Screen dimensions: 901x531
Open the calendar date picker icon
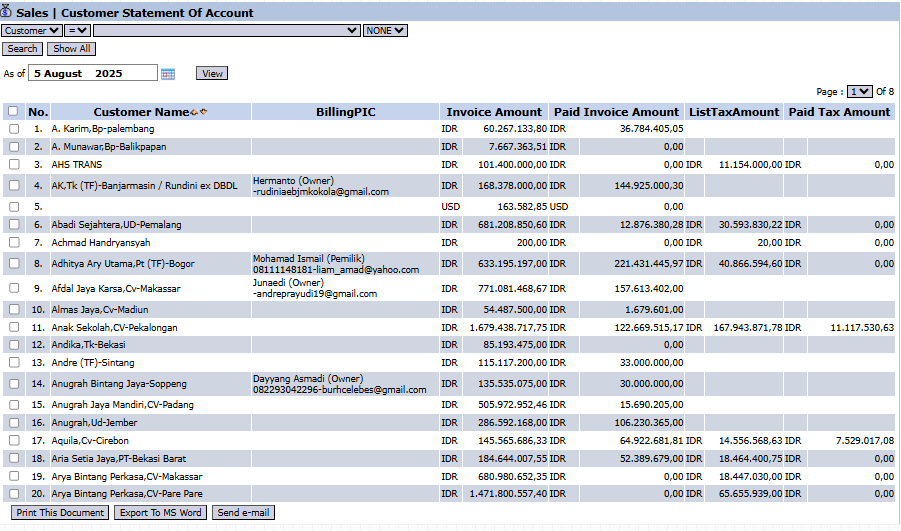pyautogui.click(x=168, y=74)
